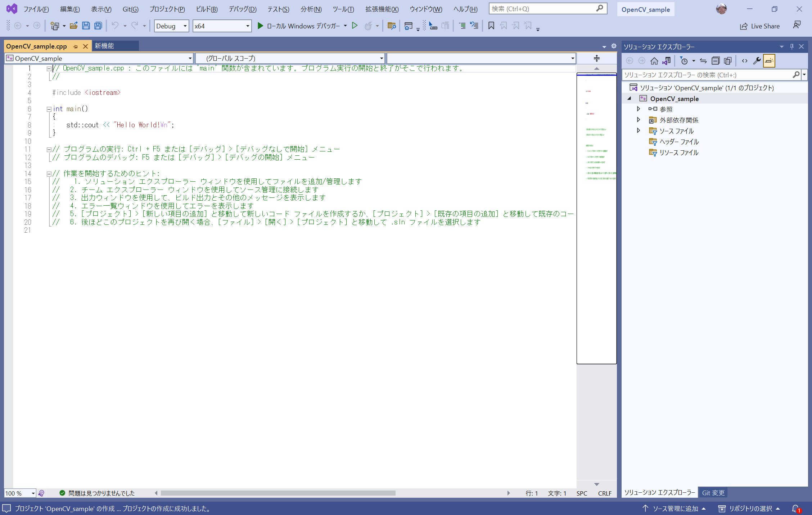Expand the ソース ファイル folder node

pos(638,131)
